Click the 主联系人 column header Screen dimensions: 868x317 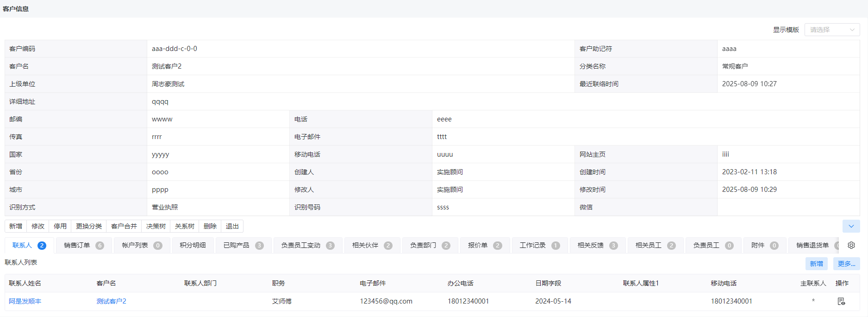813,283
